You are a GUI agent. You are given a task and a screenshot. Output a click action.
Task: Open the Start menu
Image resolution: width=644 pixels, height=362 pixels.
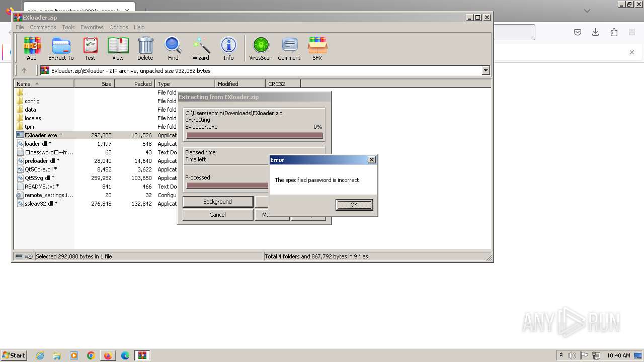[14, 355]
